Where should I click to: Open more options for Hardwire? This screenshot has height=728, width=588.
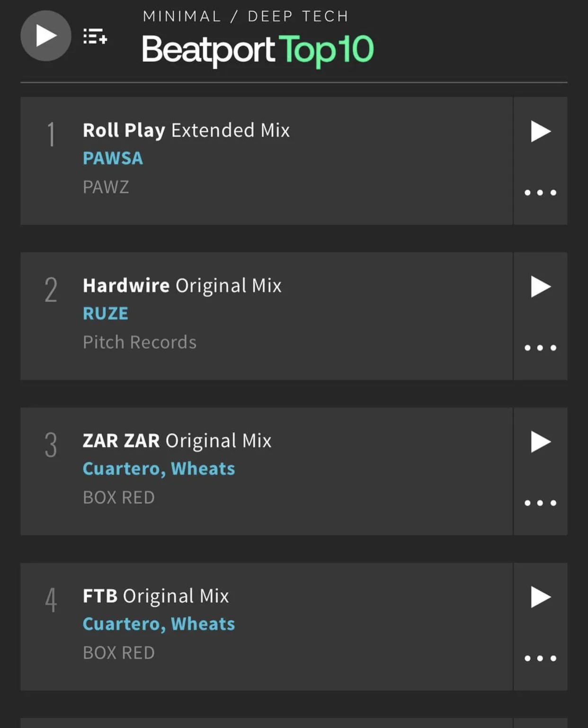(x=540, y=348)
